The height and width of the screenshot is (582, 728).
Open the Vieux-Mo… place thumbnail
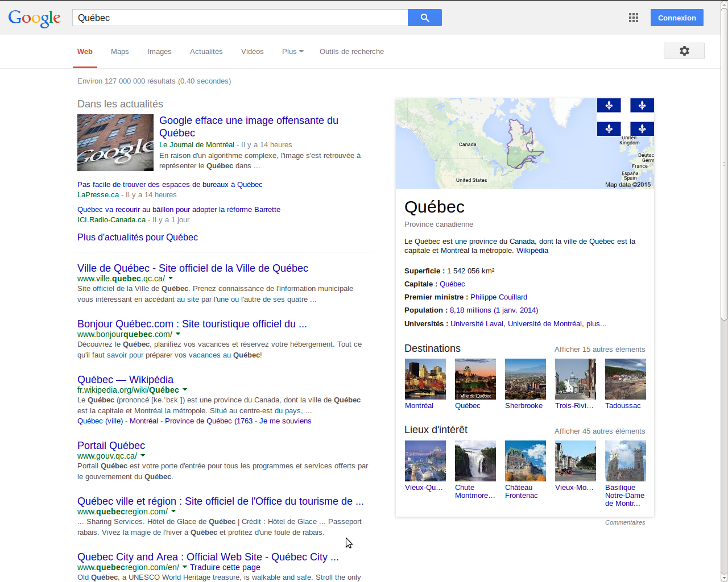tap(576, 461)
